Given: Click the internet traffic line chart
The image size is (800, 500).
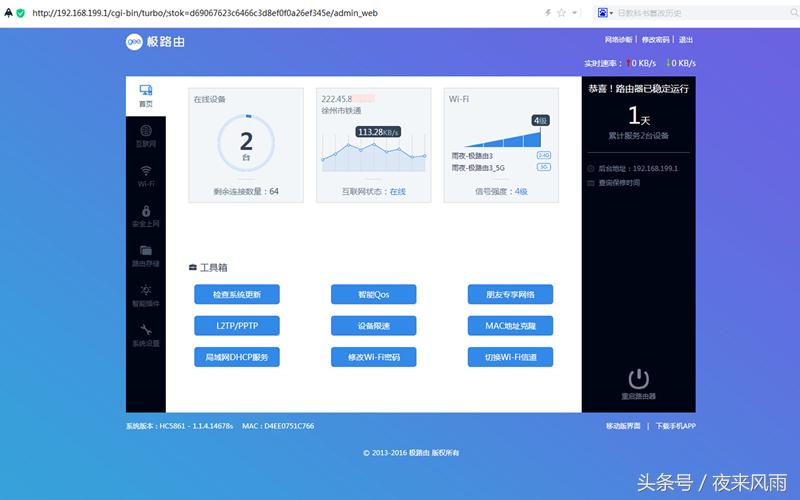Looking at the screenshot, I should click(373, 153).
